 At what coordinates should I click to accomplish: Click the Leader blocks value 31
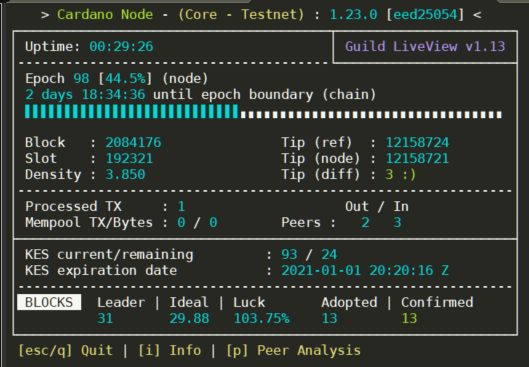[x=105, y=318]
